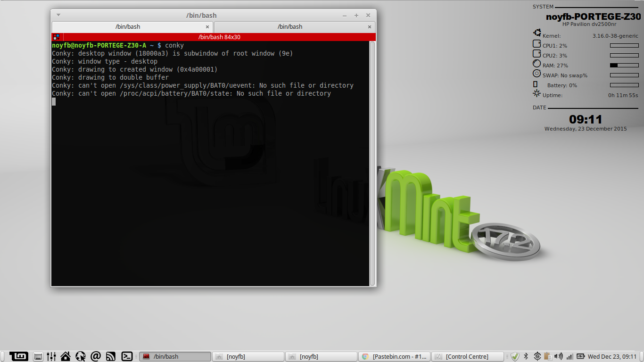This screenshot has width=644, height=362.
Task: Launch the globe-with-cursor web browser icon
Action: (x=81, y=356)
